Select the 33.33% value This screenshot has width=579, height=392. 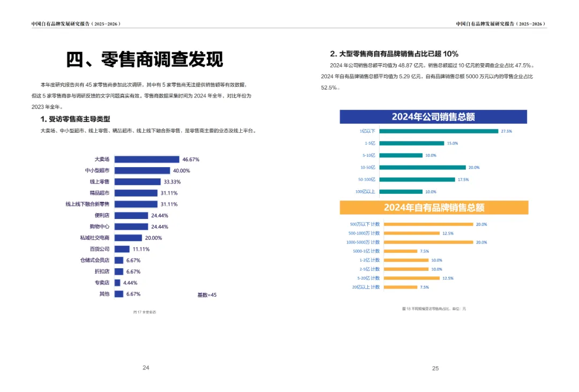point(172,182)
